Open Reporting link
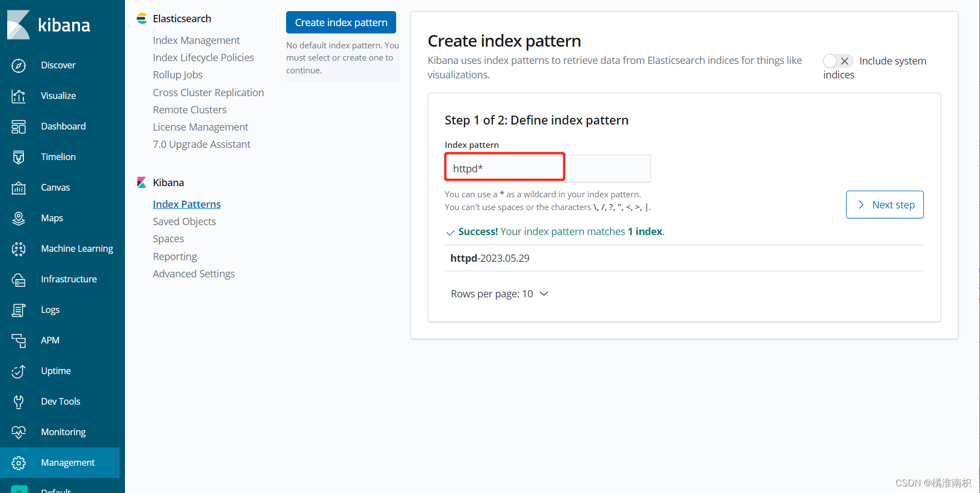 point(175,256)
